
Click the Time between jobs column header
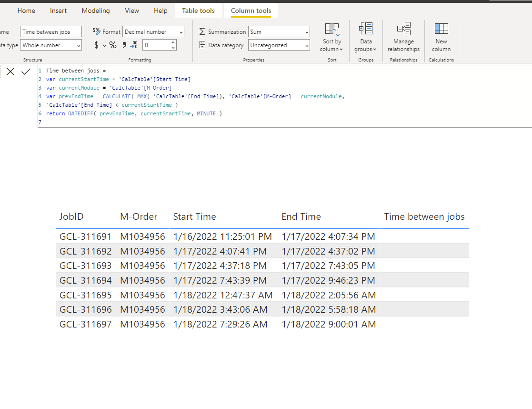click(x=424, y=216)
